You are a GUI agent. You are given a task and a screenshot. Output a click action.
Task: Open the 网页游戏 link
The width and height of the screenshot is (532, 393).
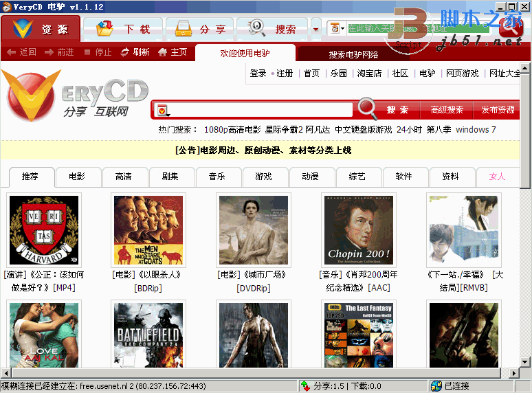tap(462, 74)
